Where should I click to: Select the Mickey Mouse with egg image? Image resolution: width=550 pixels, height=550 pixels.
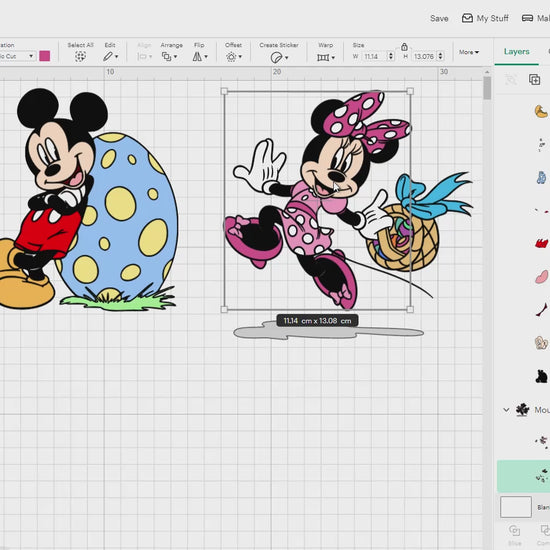click(x=88, y=199)
